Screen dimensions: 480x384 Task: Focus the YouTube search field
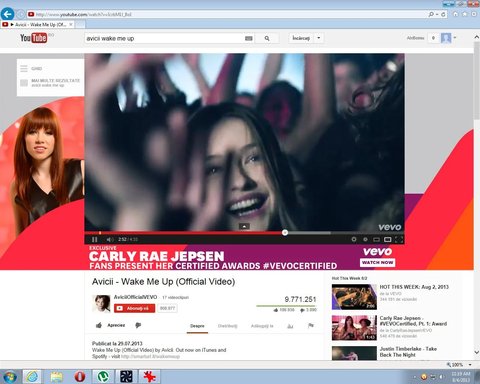[165, 38]
